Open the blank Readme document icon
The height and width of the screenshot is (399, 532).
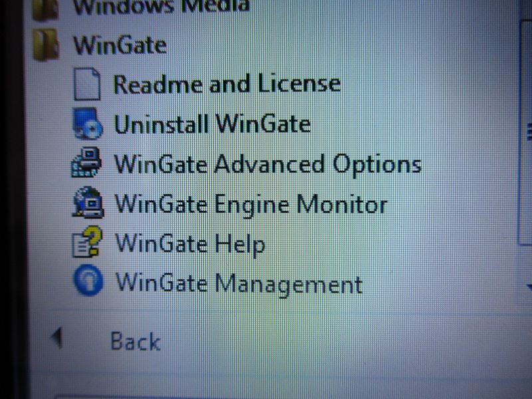click(x=87, y=84)
